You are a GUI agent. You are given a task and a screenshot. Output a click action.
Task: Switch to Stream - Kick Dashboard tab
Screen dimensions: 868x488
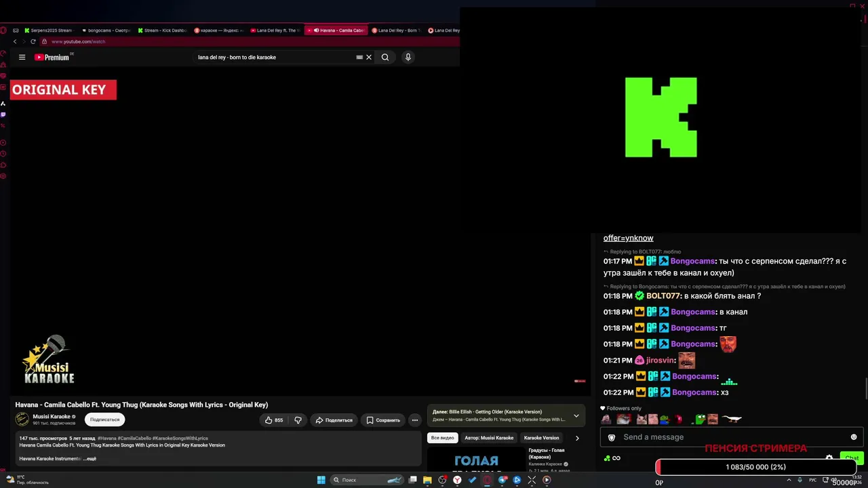click(163, 30)
